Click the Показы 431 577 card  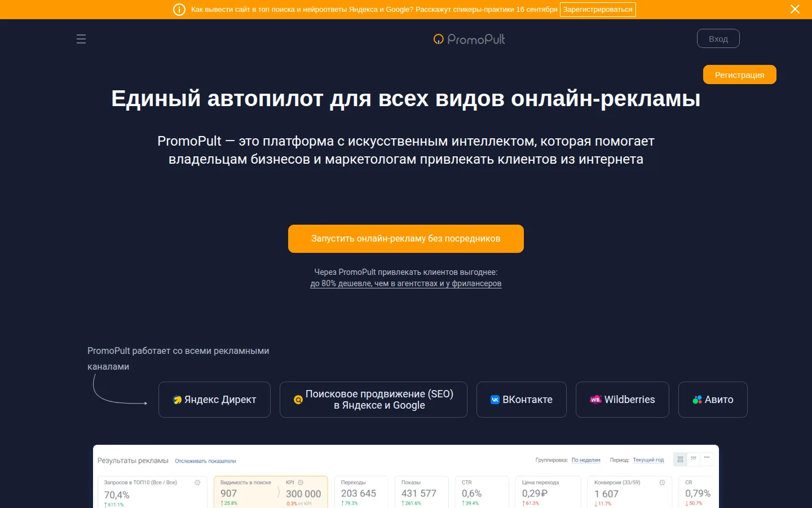tap(421, 492)
